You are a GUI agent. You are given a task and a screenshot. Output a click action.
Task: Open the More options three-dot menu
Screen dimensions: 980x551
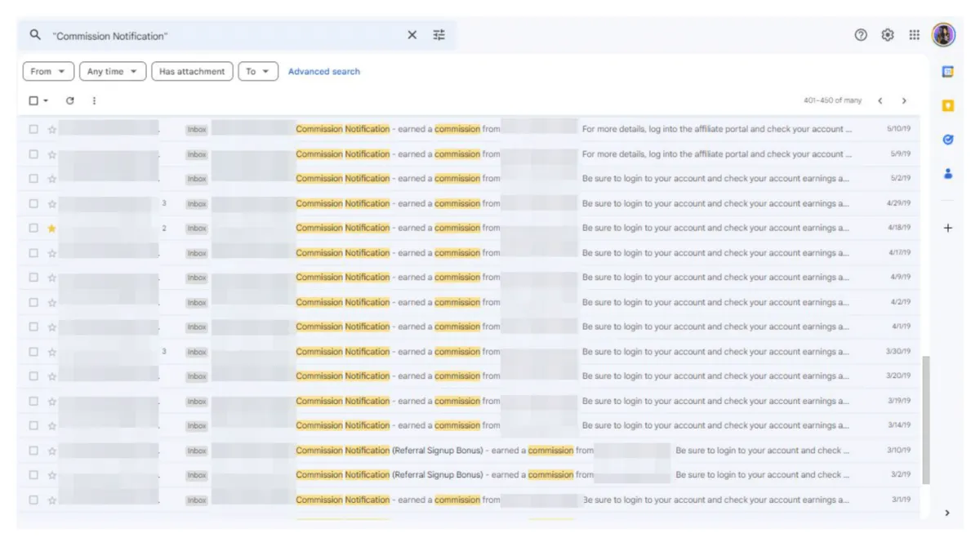point(94,100)
